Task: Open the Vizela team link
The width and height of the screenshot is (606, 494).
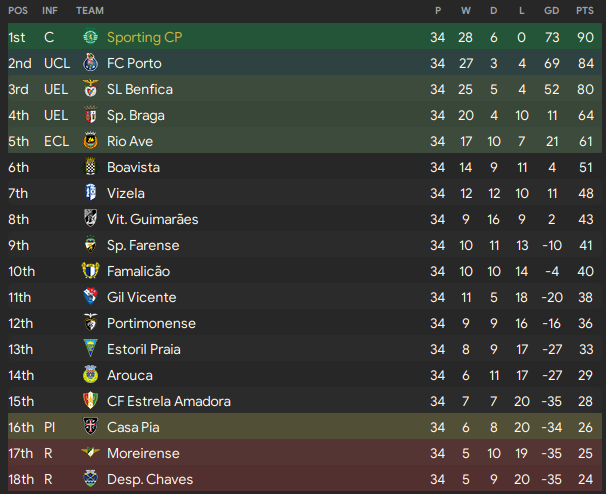Action: (126, 193)
